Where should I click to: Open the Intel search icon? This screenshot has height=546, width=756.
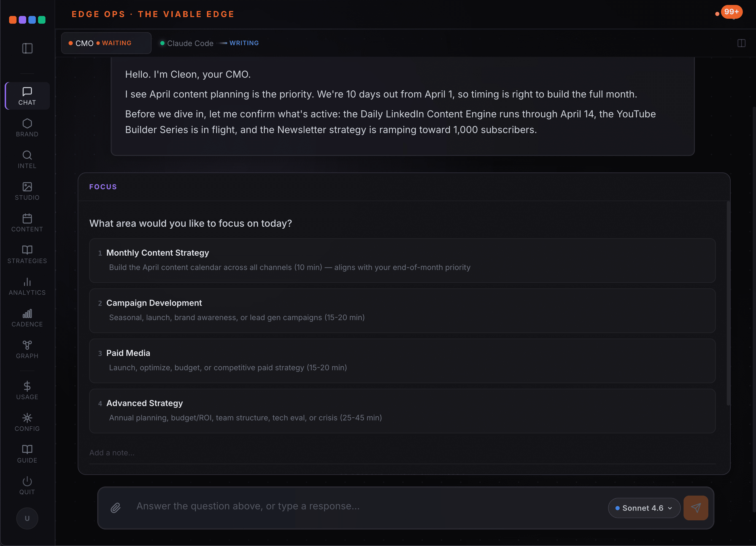[x=27, y=155]
